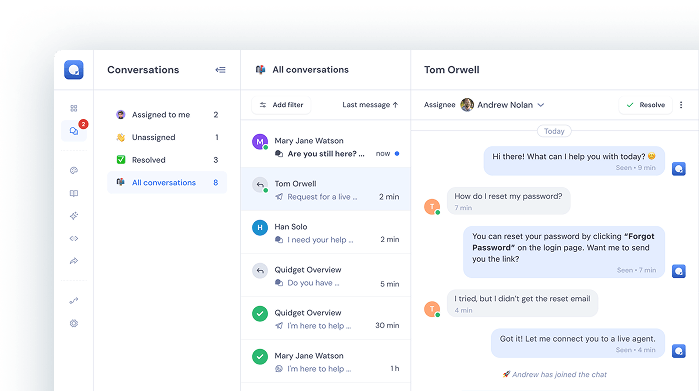Screen dimensions: 699x391
Task: Click green resolved check on Mary Jane Watson 1h
Action: [x=260, y=357]
